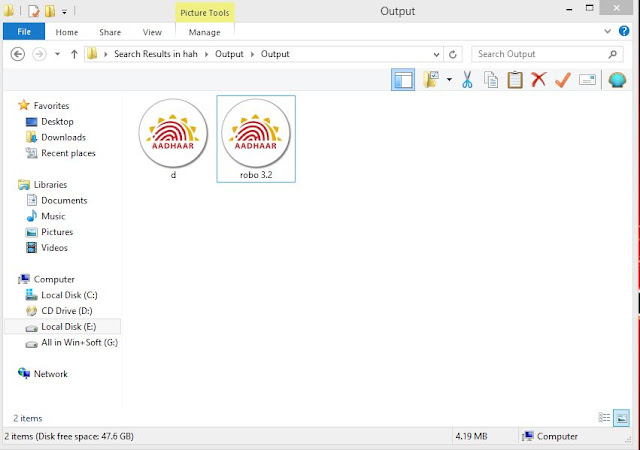This screenshot has height=450, width=640.
Task: Open the recent locations dropdown arrow
Action: [x=57, y=54]
